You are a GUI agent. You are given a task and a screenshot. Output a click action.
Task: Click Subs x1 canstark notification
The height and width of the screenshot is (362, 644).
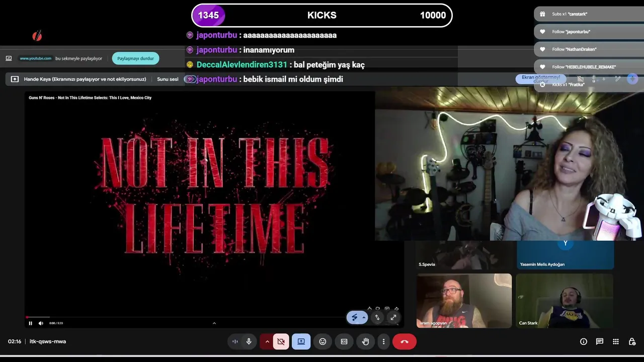click(589, 14)
